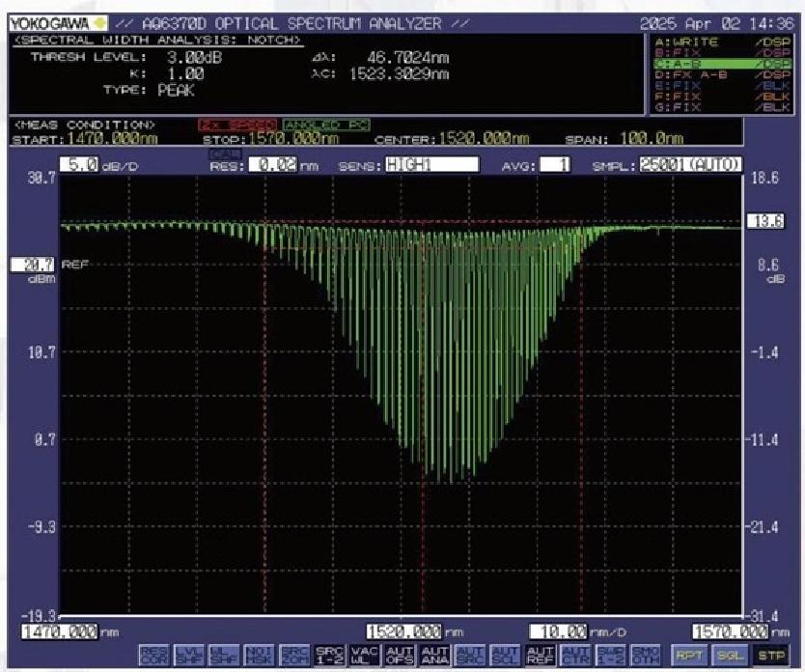Viewport: 805px width, 672px height.
Task: Start repeat sweep with RPT button
Action: (688, 656)
